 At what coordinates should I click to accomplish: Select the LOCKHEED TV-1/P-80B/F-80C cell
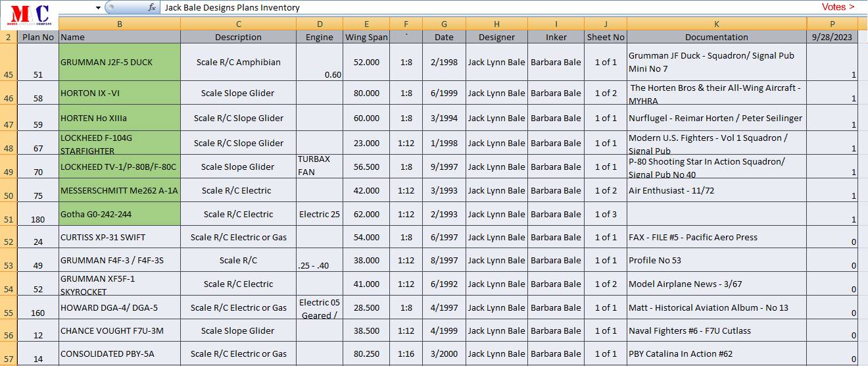[120, 167]
